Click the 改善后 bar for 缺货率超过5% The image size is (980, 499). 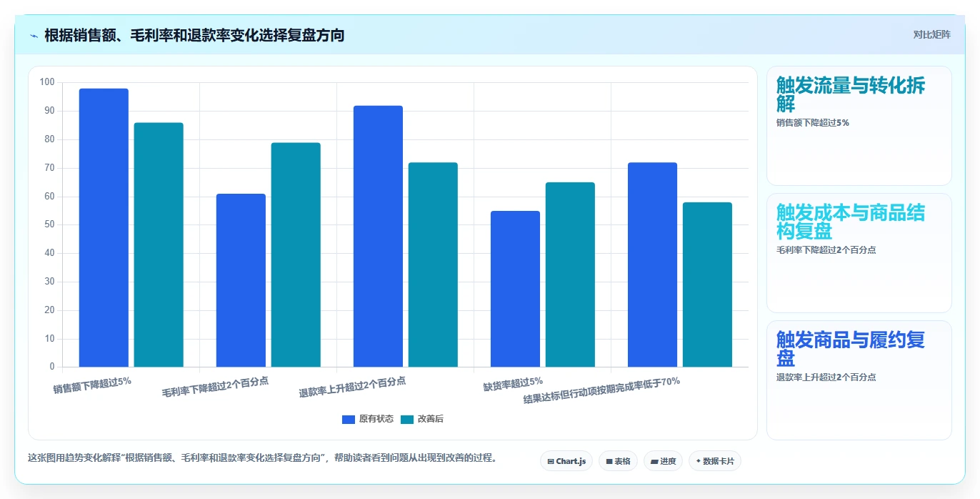pos(570,275)
